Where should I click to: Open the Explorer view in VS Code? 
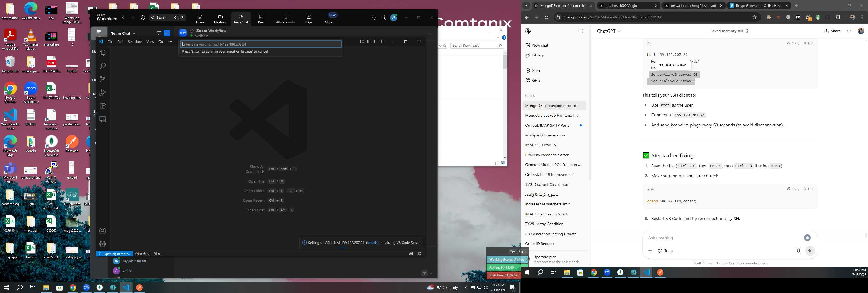(x=103, y=53)
